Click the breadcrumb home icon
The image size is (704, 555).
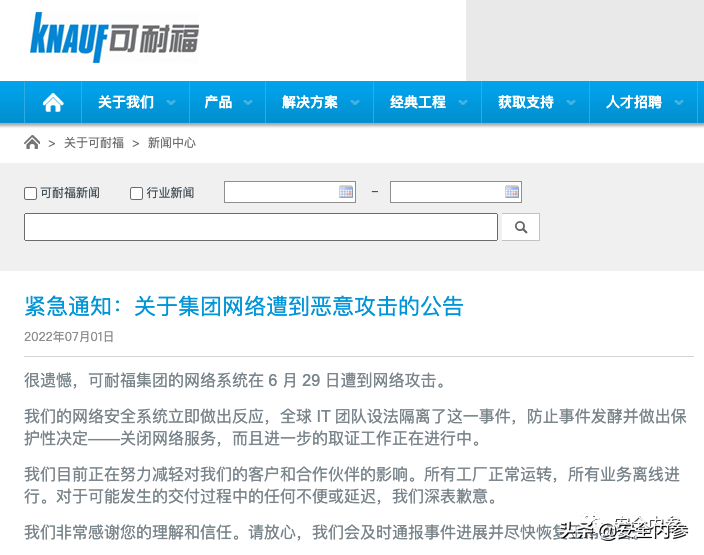coord(32,142)
